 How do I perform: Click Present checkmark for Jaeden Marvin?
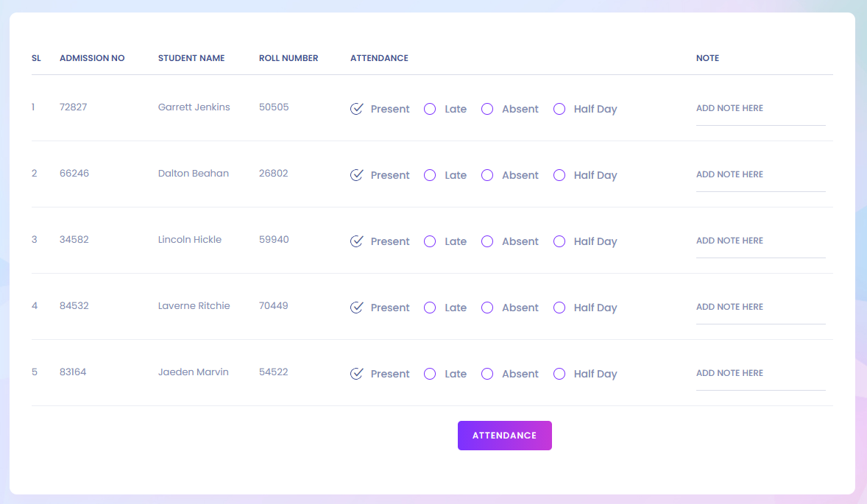tap(357, 374)
